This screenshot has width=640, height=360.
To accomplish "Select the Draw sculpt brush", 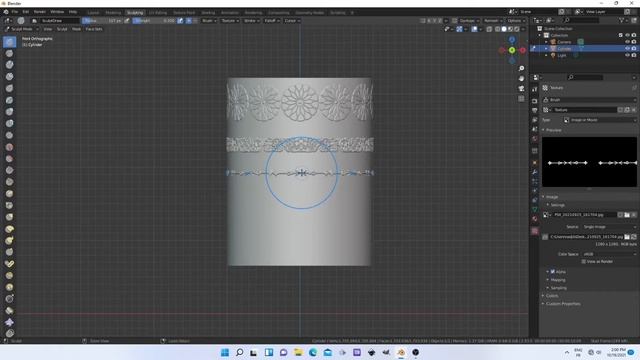I will tap(9, 42).
